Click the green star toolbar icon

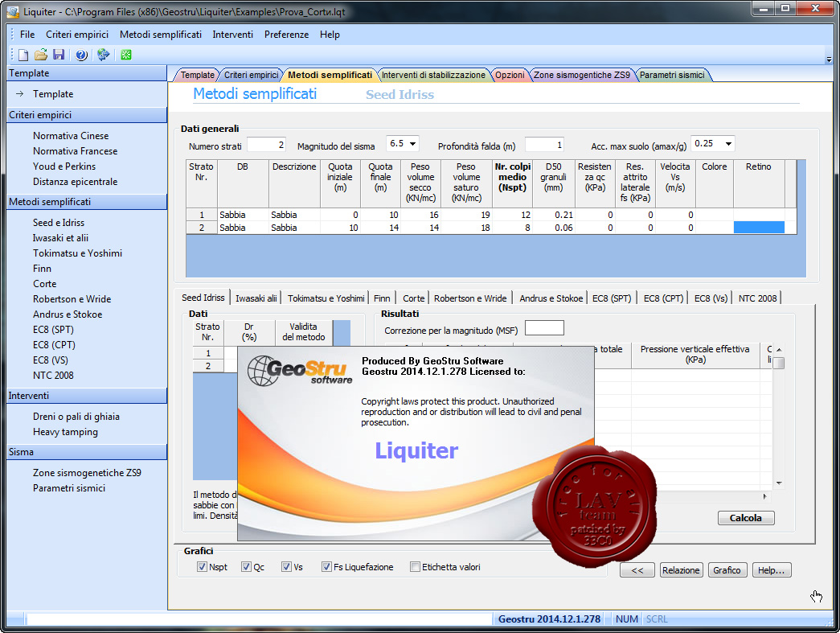coord(126,55)
